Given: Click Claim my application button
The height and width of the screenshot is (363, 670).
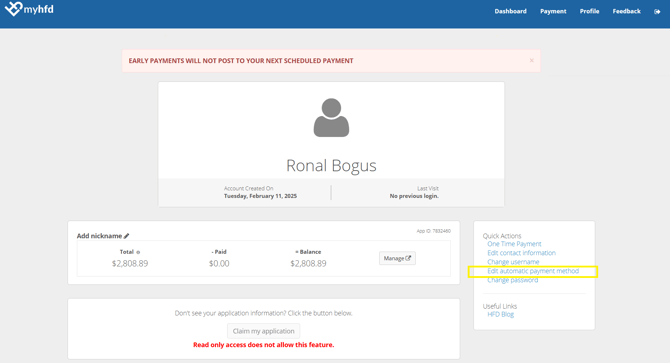Looking at the screenshot, I should click(263, 331).
